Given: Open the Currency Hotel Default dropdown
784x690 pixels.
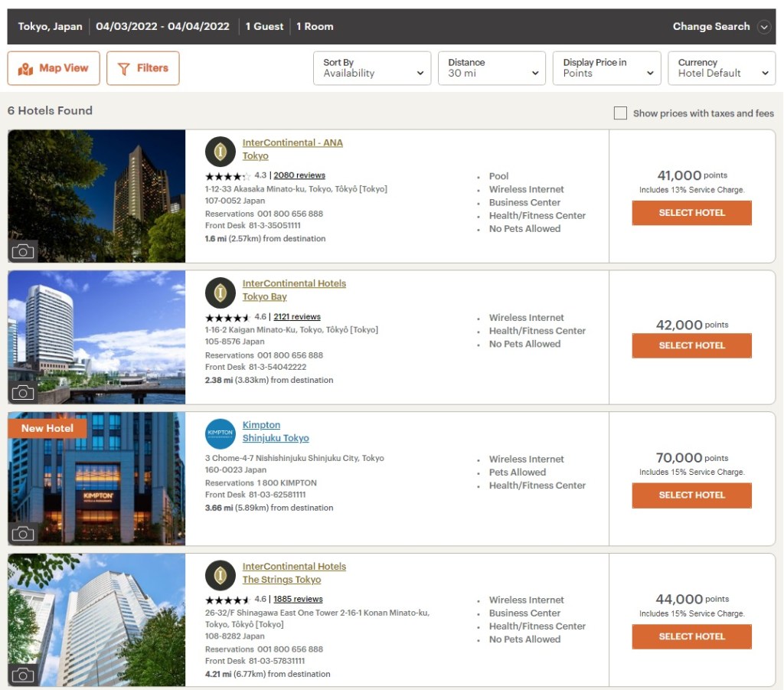Looking at the screenshot, I should (x=721, y=68).
